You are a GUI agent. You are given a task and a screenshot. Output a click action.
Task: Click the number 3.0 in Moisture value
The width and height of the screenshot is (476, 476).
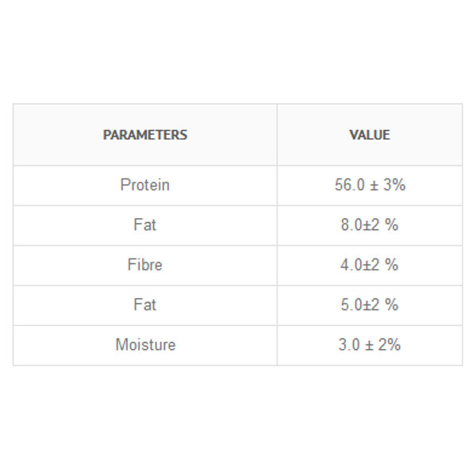[x=349, y=345]
